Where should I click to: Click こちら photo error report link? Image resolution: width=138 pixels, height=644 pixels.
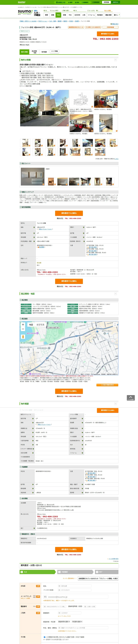pos(117,159)
